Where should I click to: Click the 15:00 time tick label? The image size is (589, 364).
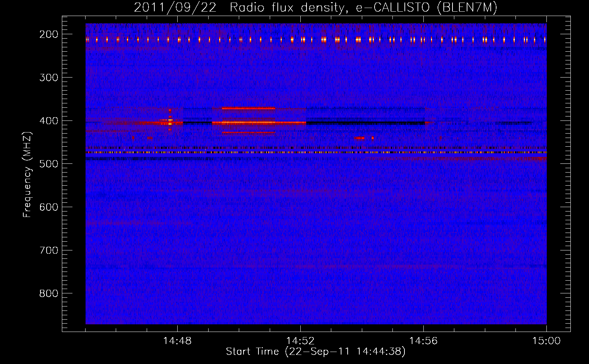click(x=546, y=341)
